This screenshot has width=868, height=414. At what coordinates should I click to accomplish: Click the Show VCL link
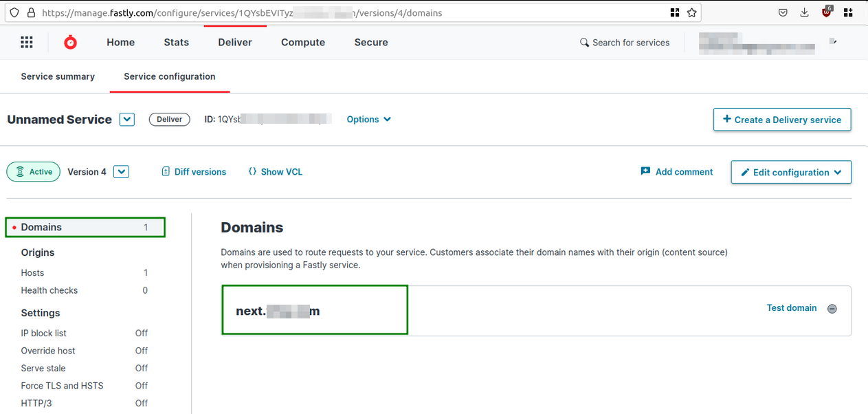(276, 172)
